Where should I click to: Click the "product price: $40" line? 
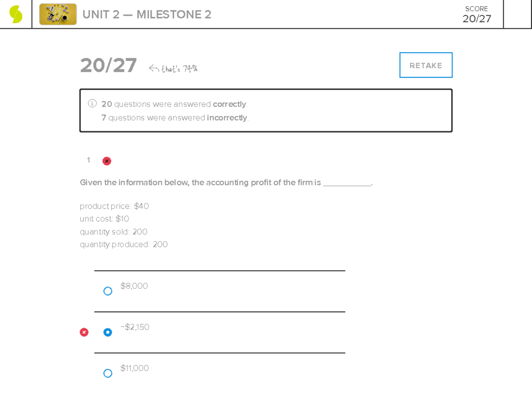(114, 206)
